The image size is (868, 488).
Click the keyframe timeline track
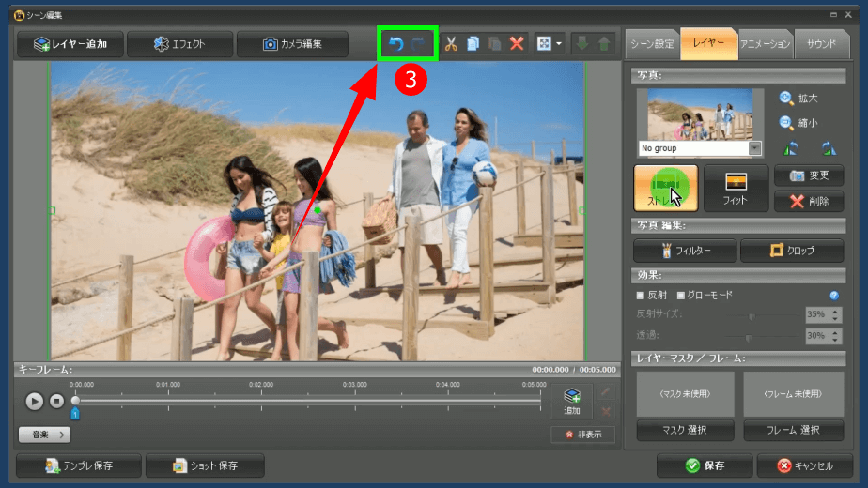[310, 402]
